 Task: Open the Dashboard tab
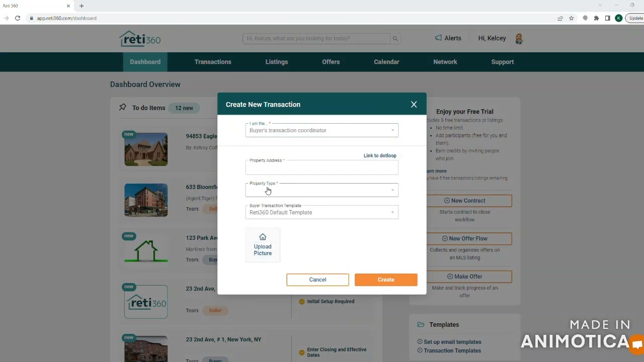(x=145, y=62)
